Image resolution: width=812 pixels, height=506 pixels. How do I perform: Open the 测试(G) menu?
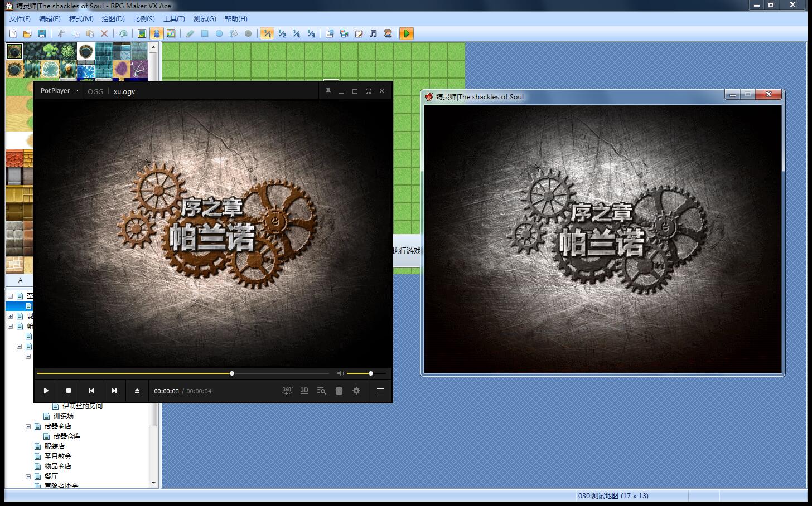pos(205,19)
